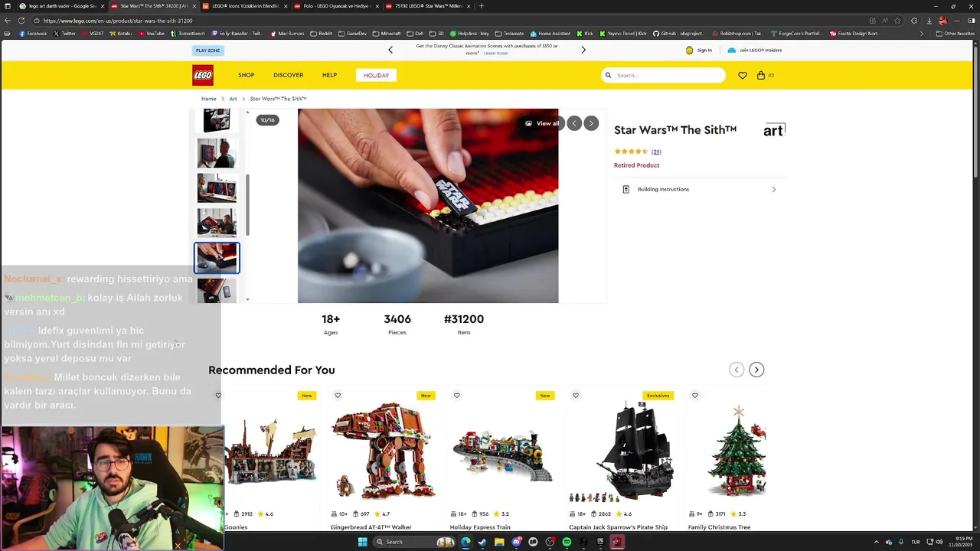Open the wishlist heart icon in header
980x551 pixels.
click(x=742, y=75)
